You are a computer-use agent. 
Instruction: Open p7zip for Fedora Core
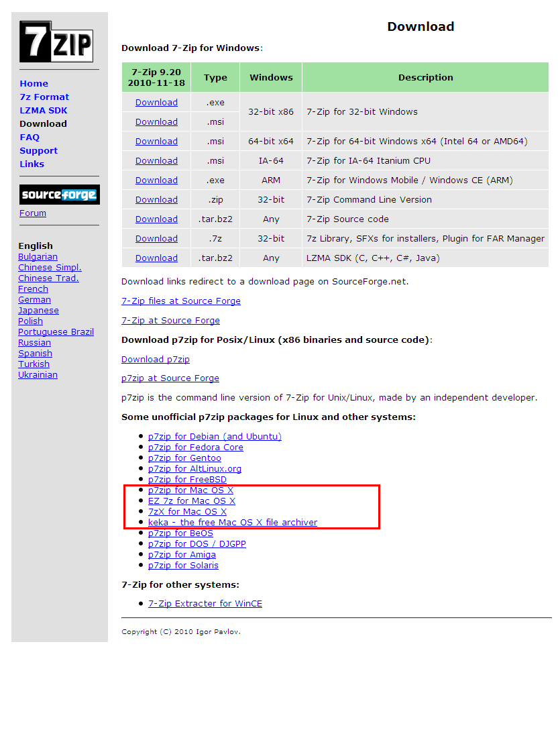[x=196, y=447]
